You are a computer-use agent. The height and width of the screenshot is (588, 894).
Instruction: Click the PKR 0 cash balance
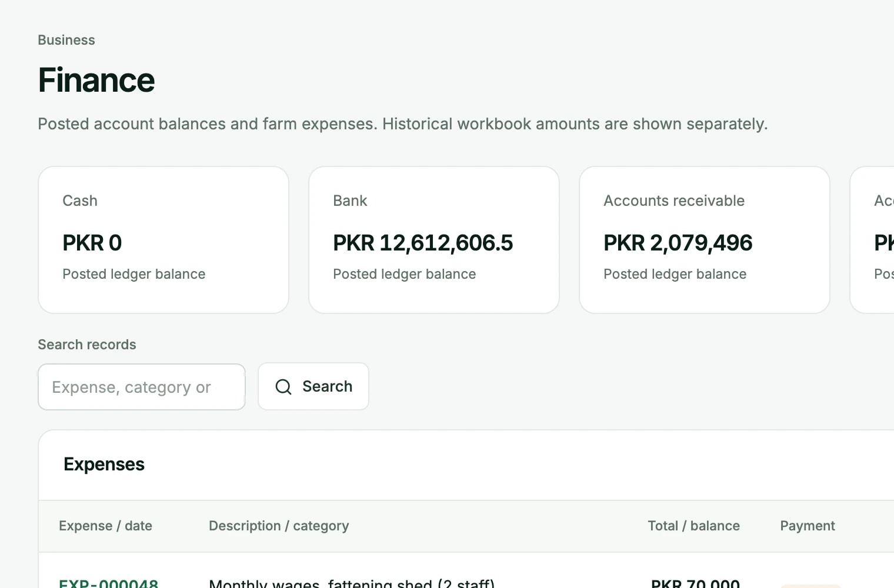92,243
